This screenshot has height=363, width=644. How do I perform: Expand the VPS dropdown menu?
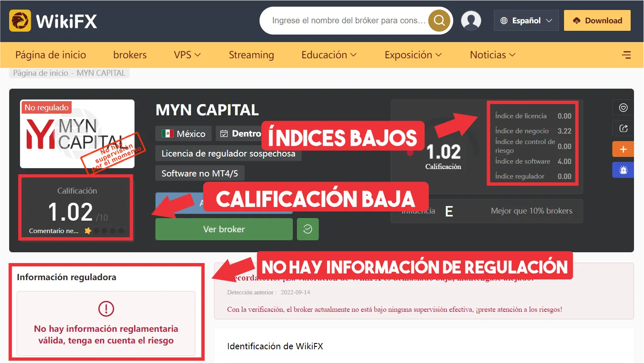tap(187, 55)
